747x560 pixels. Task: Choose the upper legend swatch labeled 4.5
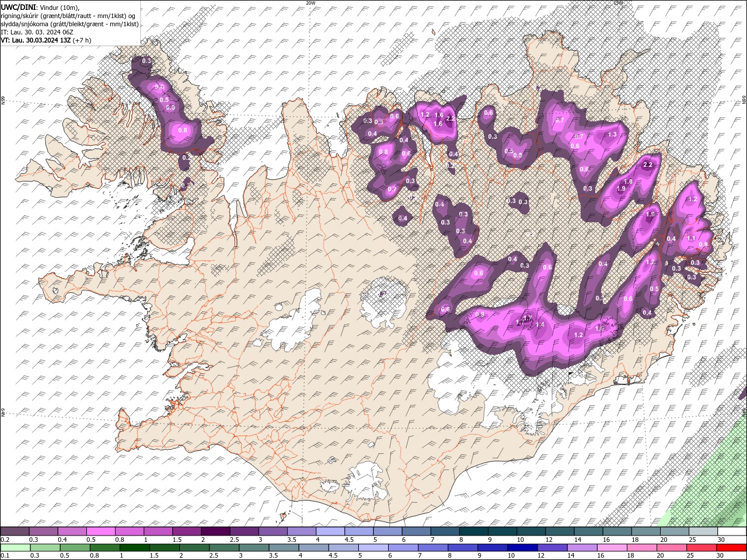(x=359, y=531)
